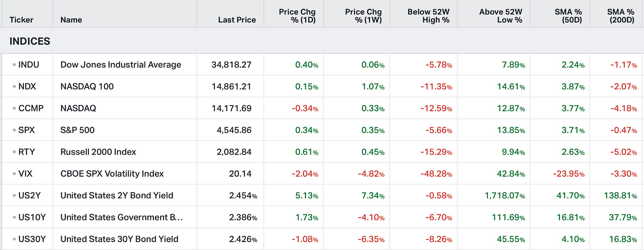Sort by Below 52W High % header
Image resolution: width=644 pixels, height=250 pixels.
coord(428,16)
